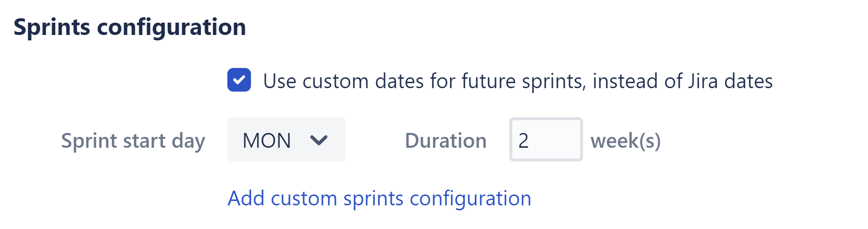Click the word 'custom' in add-configuration link
This screenshot has height=229, width=868.
pos(304,198)
